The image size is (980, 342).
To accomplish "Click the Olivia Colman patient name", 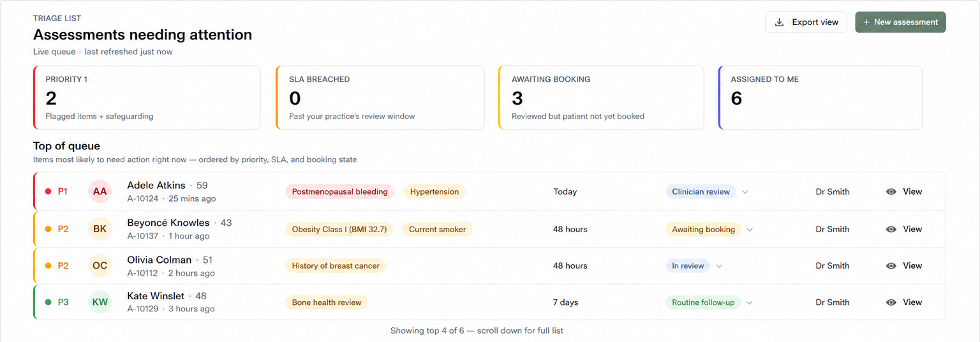I will pos(160,260).
